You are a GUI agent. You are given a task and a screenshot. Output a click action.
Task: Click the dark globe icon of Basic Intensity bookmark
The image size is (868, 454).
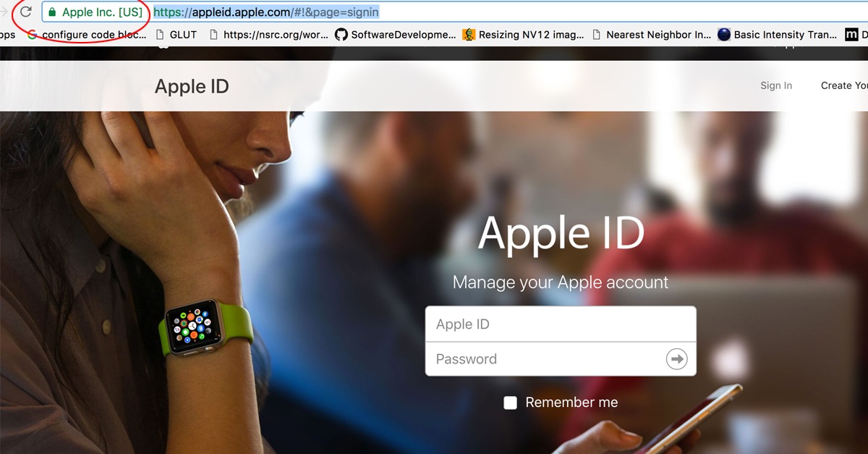(724, 34)
